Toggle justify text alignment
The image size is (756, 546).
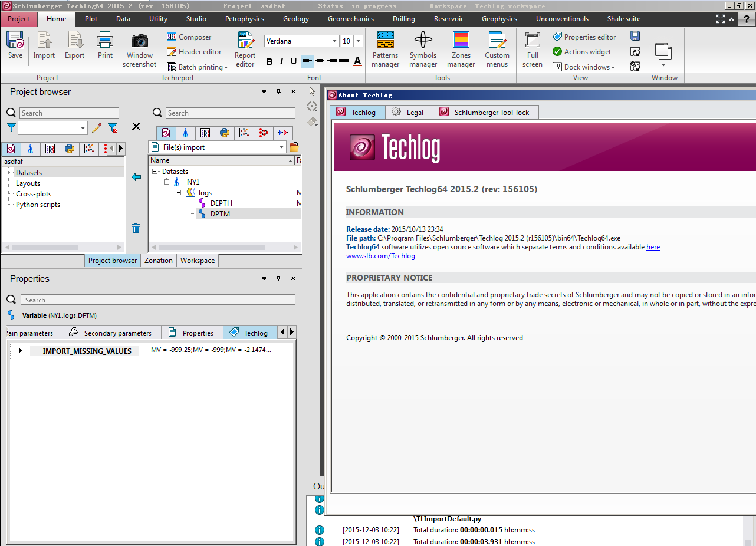click(x=344, y=61)
